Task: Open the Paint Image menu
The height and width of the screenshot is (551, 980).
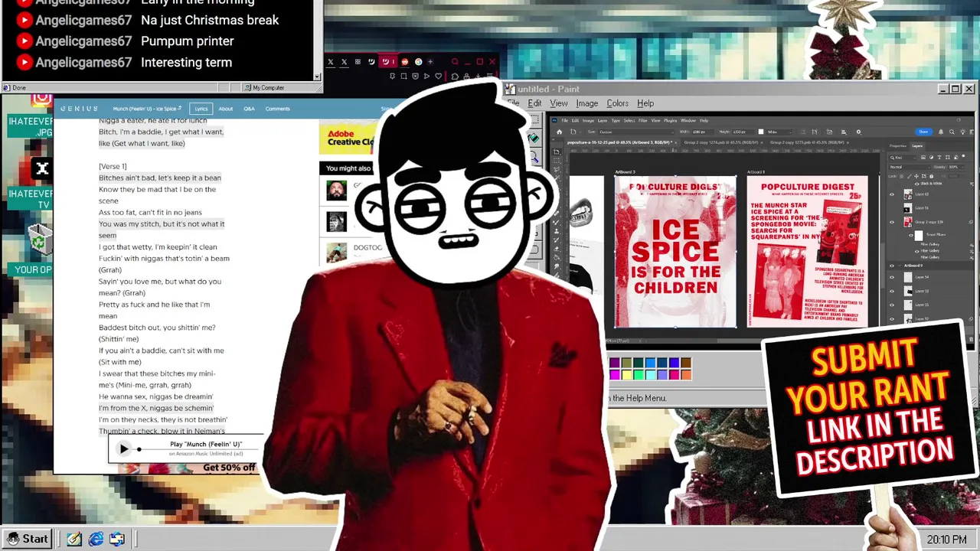Action: (x=587, y=103)
